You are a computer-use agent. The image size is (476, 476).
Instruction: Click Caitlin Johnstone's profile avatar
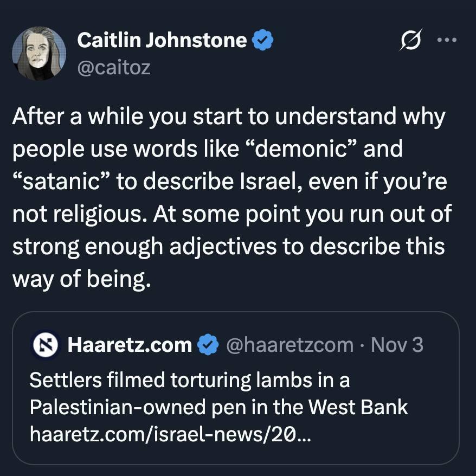pyautogui.click(x=38, y=54)
